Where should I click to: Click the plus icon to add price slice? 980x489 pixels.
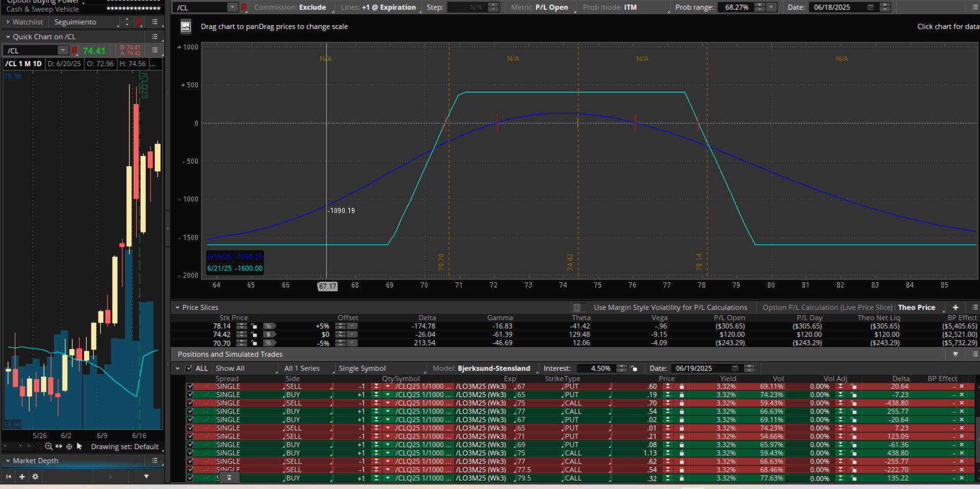click(955, 307)
